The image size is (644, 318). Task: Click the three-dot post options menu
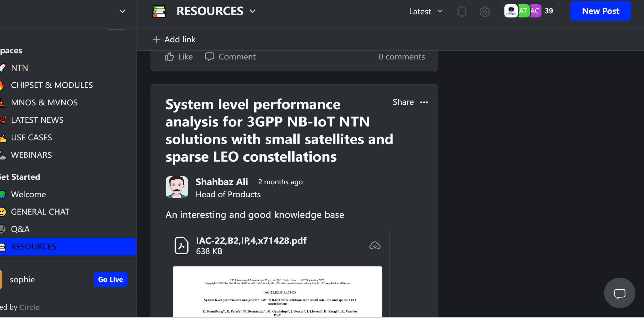pos(424,102)
